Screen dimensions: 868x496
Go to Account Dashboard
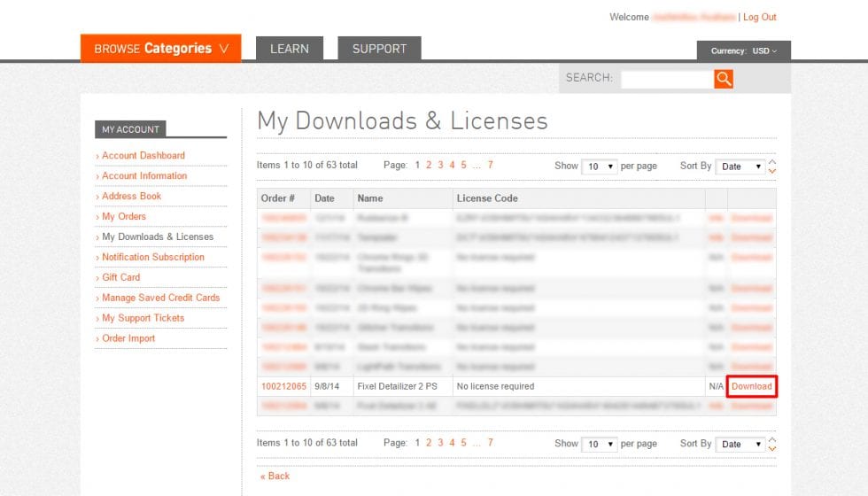coord(143,155)
